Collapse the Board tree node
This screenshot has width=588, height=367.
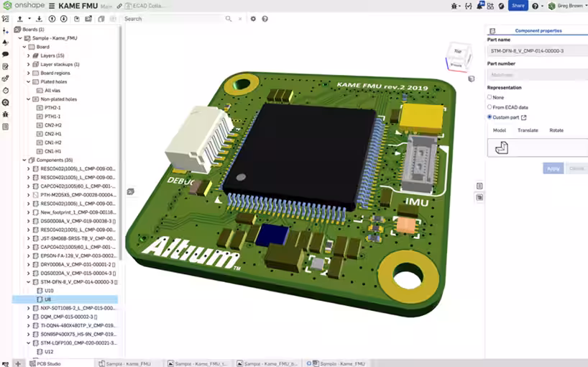[x=24, y=47]
